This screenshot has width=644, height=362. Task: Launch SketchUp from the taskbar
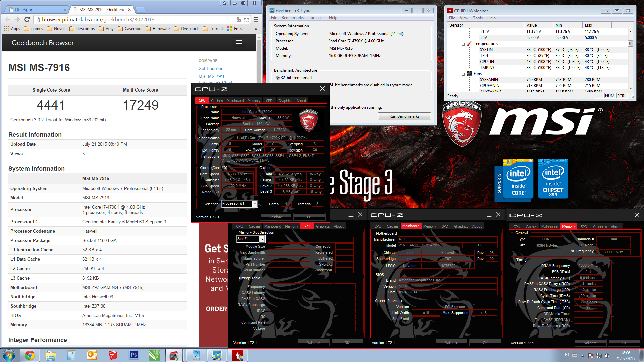(113, 356)
